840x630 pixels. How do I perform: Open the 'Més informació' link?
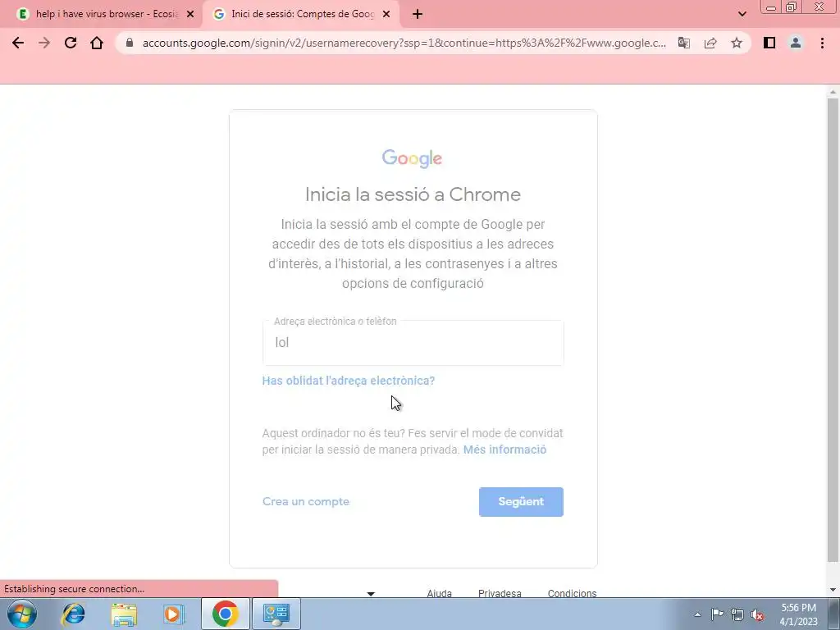pos(504,450)
